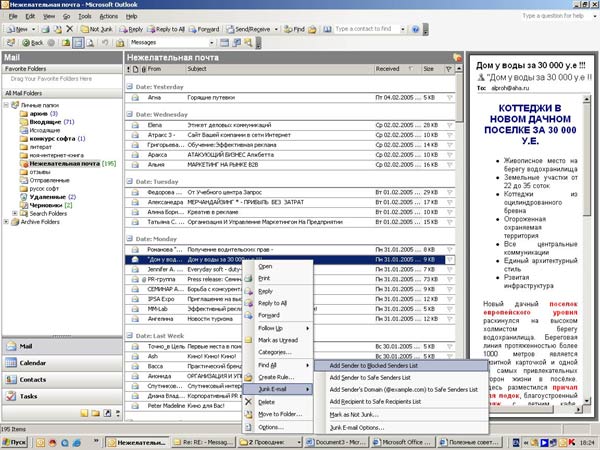600x450 pixels.
Task: Click the Not Junk toolbar button
Action: (96, 30)
